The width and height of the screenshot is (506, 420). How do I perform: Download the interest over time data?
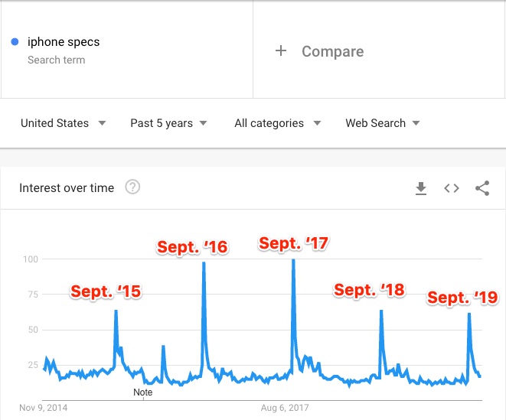pyautogui.click(x=420, y=188)
